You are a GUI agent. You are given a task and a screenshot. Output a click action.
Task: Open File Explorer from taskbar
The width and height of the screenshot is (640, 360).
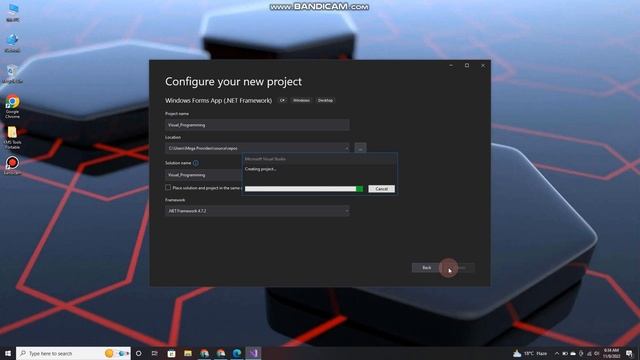click(188, 353)
